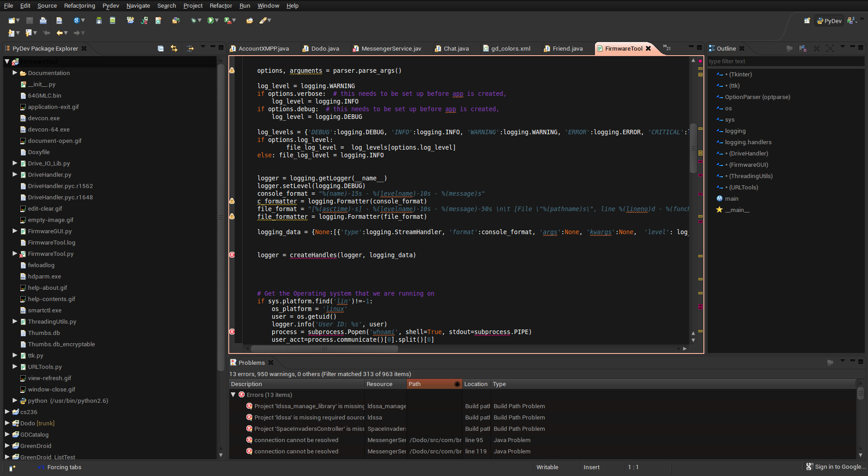Click the Path column header
Viewport: 868px width, 476px height.
pos(429,384)
